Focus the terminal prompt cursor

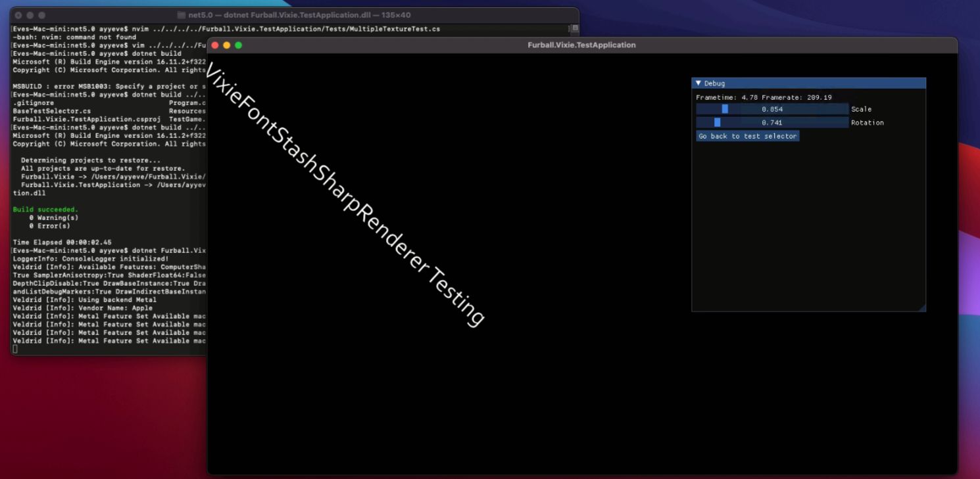tap(14, 349)
